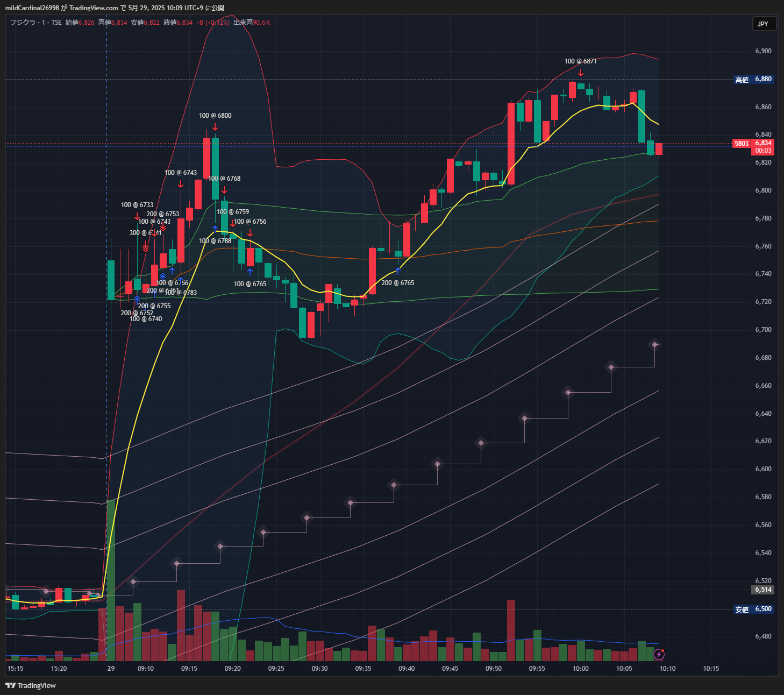Click the フジクラ・1・TSE symbol title
This screenshot has height=695, width=784.
(x=35, y=23)
